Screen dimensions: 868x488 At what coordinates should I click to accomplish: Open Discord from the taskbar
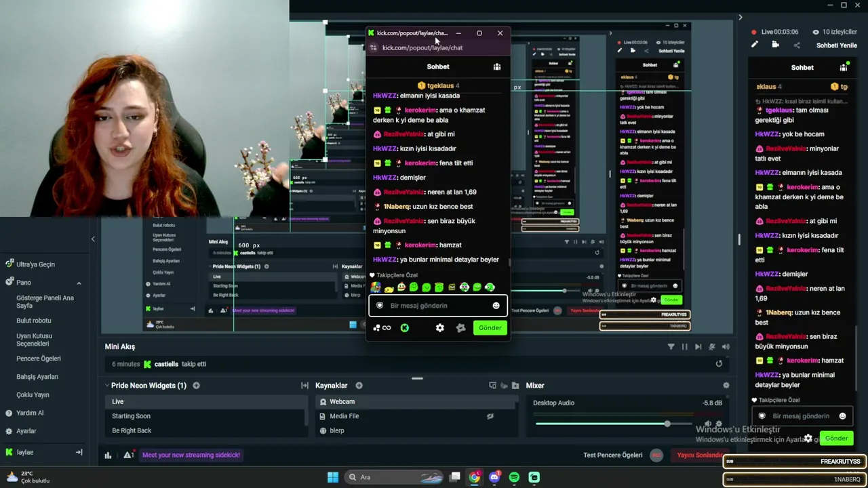494,477
